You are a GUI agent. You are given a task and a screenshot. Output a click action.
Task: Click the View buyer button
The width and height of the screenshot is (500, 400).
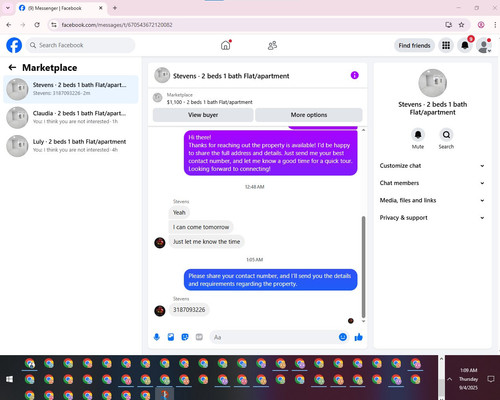pyautogui.click(x=203, y=115)
